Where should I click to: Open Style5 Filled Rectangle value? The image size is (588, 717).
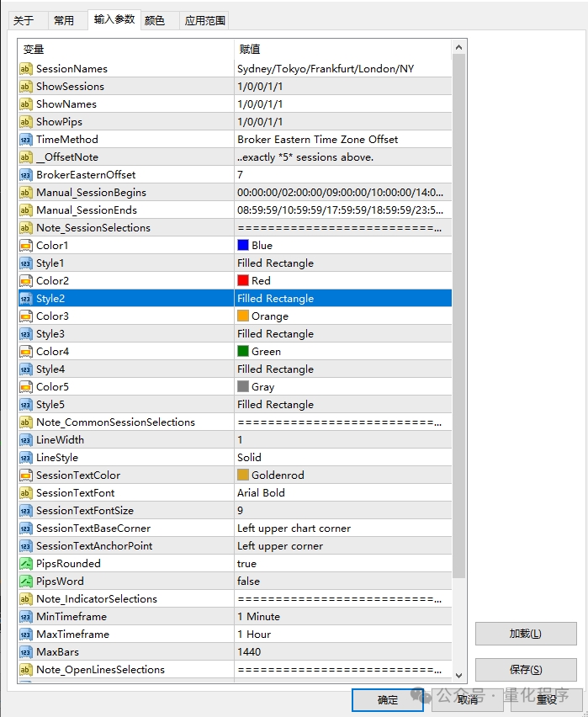(343, 405)
